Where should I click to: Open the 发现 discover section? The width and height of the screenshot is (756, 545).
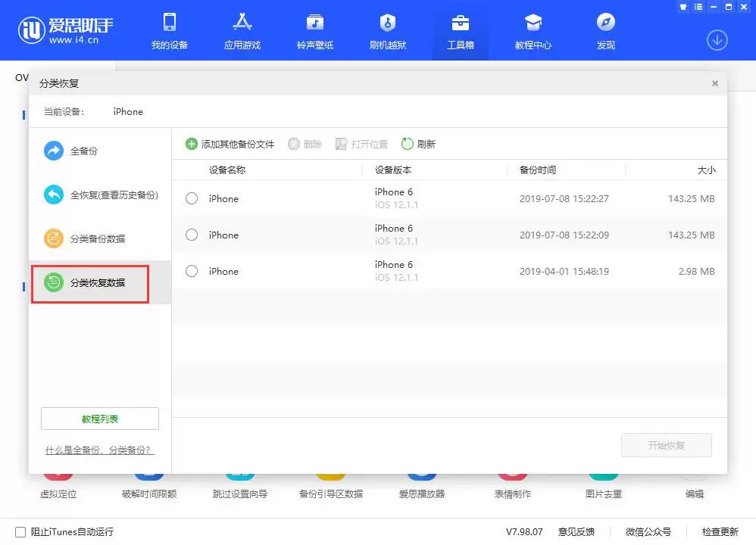point(605,31)
